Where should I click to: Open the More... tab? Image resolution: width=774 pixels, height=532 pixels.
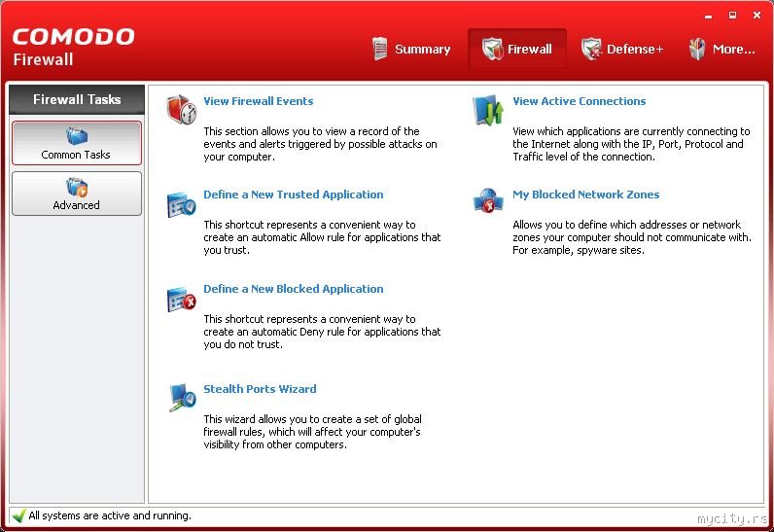[x=722, y=49]
